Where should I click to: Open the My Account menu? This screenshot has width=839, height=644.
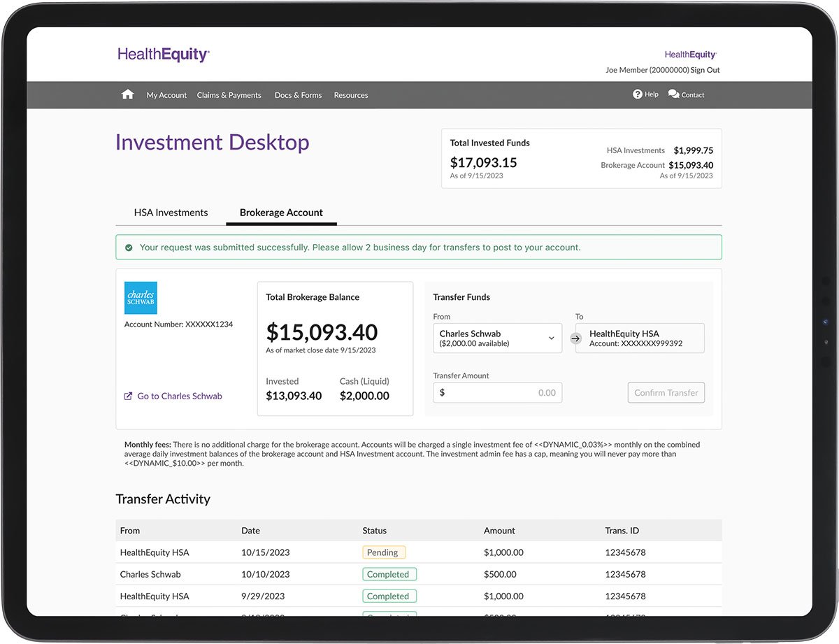tap(166, 95)
